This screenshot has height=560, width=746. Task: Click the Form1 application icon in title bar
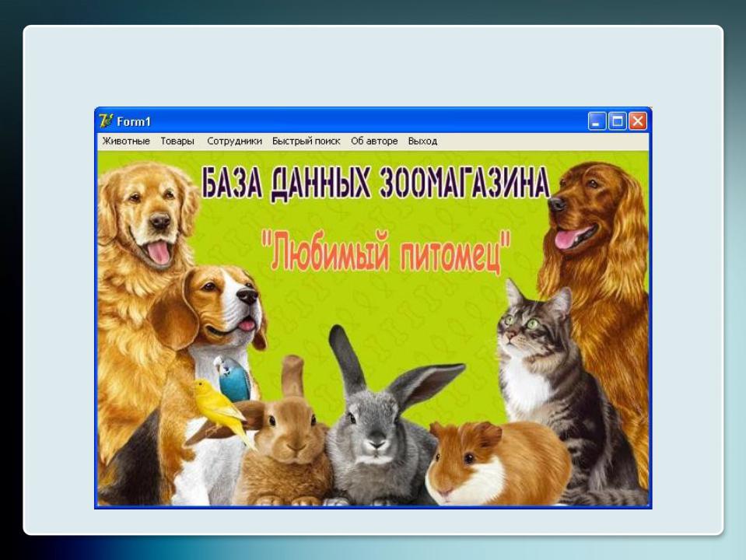[x=106, y=121]
